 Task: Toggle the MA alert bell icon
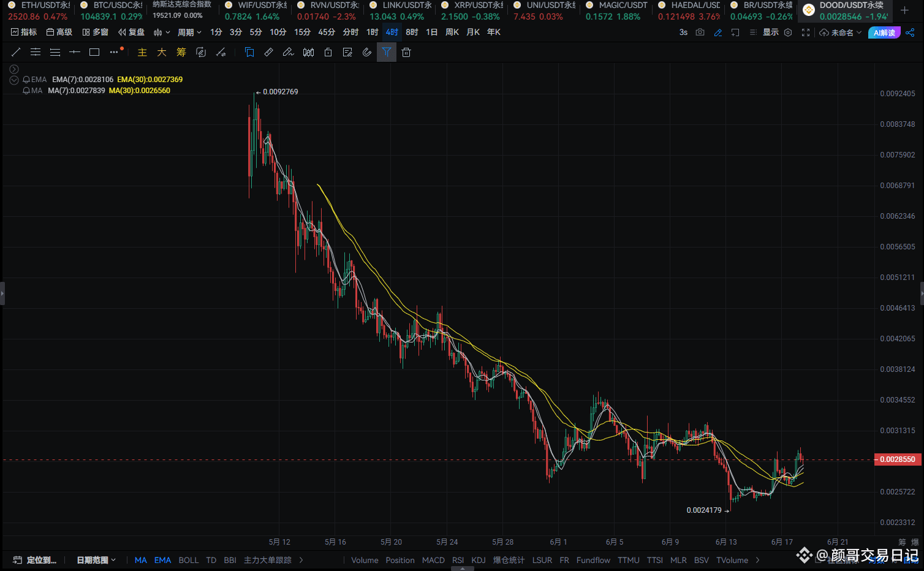pyautogui.click(x=26, y=91)
